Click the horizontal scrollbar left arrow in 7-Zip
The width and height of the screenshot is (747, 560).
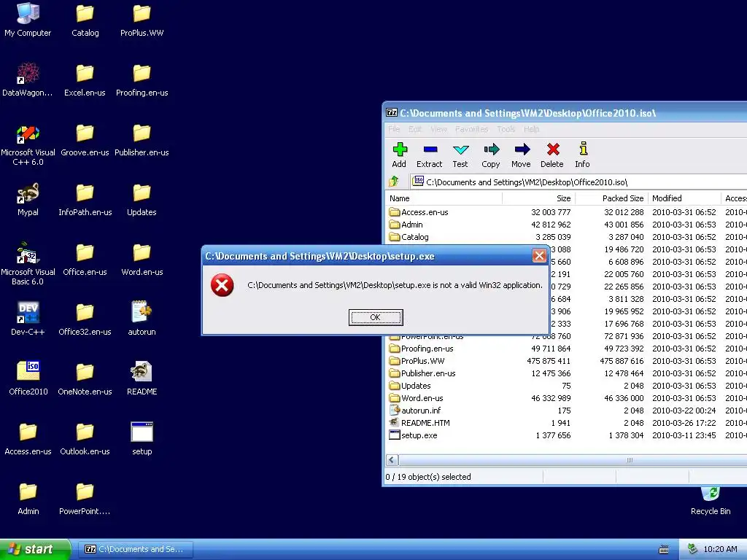click(x=392, y=460)
